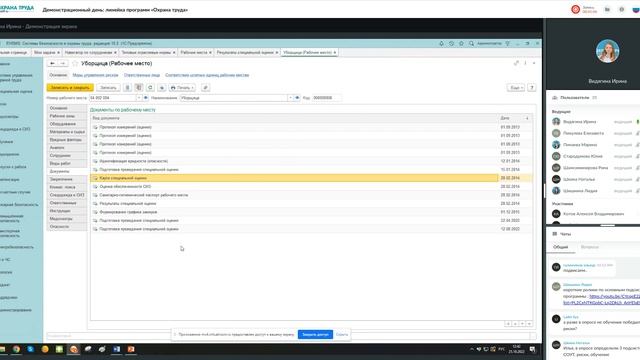The width and height of the screenshot is (640, 360).
Task: Add Уборщица form to favorites via star
Action: coord(75,63)
